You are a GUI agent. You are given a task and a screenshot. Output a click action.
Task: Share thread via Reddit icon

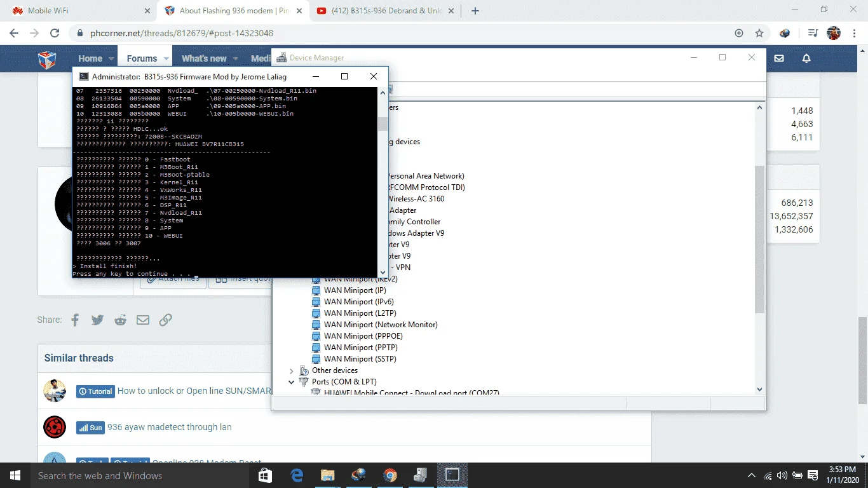[120, 320]
